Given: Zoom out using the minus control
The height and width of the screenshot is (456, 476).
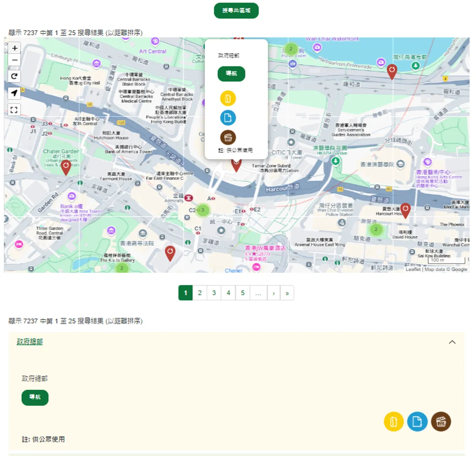Looking at the screenshot, I should point(14,60).
